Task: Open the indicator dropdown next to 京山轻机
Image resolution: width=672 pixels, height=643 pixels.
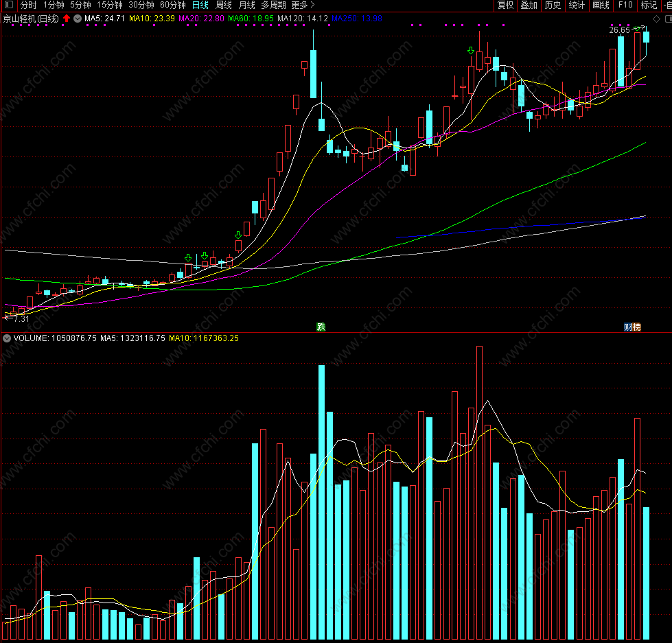Action: (x=78, y=19)
